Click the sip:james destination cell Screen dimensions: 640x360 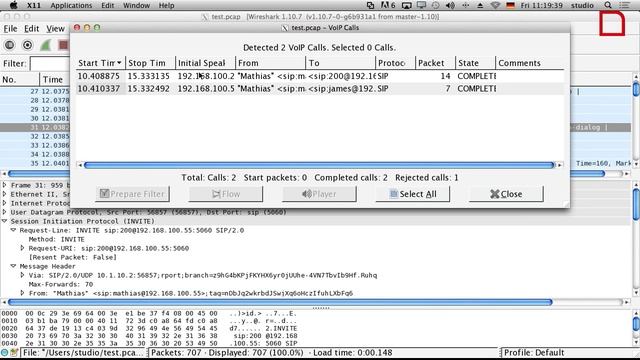point(341,89)
